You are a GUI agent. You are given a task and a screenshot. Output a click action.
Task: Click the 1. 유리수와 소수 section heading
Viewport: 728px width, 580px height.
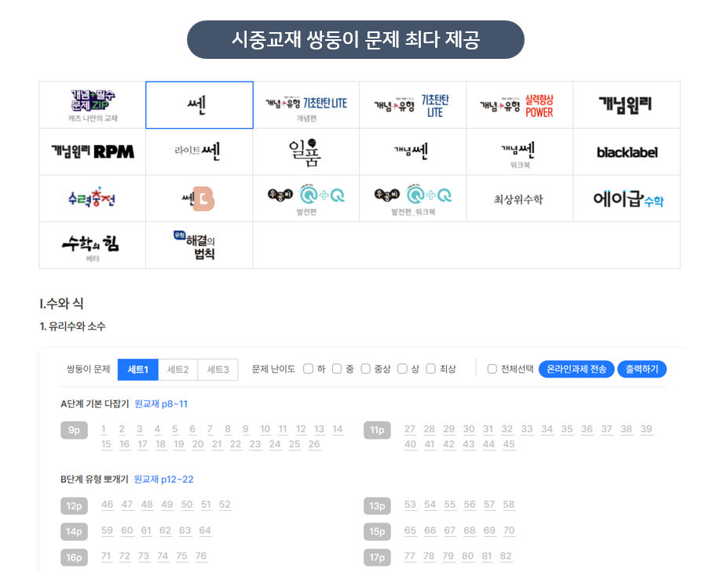(73, 326)
